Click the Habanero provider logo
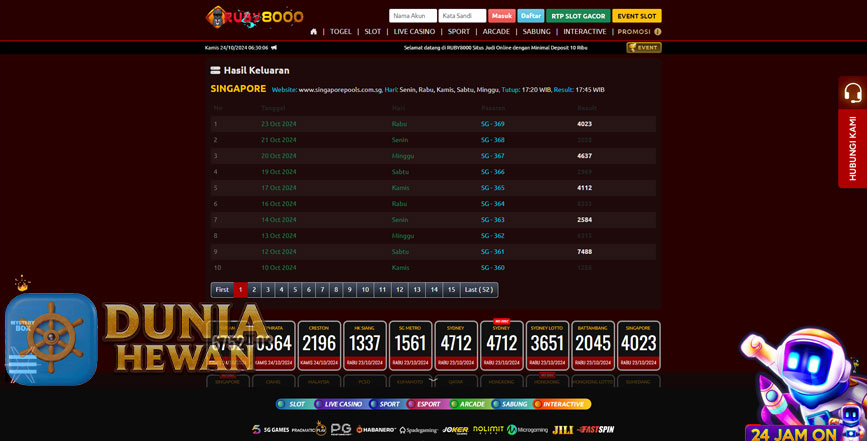The height and width of the screenshot is (441, 867). [x=376, y=429]
